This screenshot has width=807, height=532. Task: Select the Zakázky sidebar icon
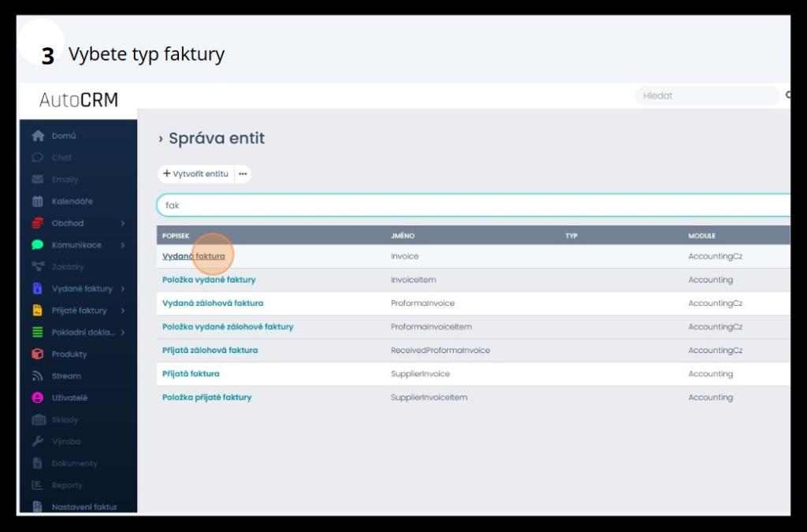pos(38,266)
